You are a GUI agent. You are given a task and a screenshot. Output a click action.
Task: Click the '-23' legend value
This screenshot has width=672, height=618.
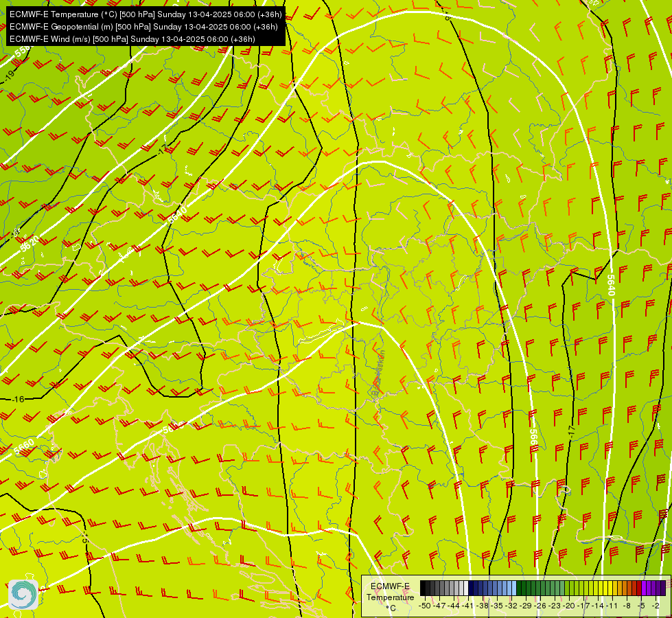click(x=555, y=606)
